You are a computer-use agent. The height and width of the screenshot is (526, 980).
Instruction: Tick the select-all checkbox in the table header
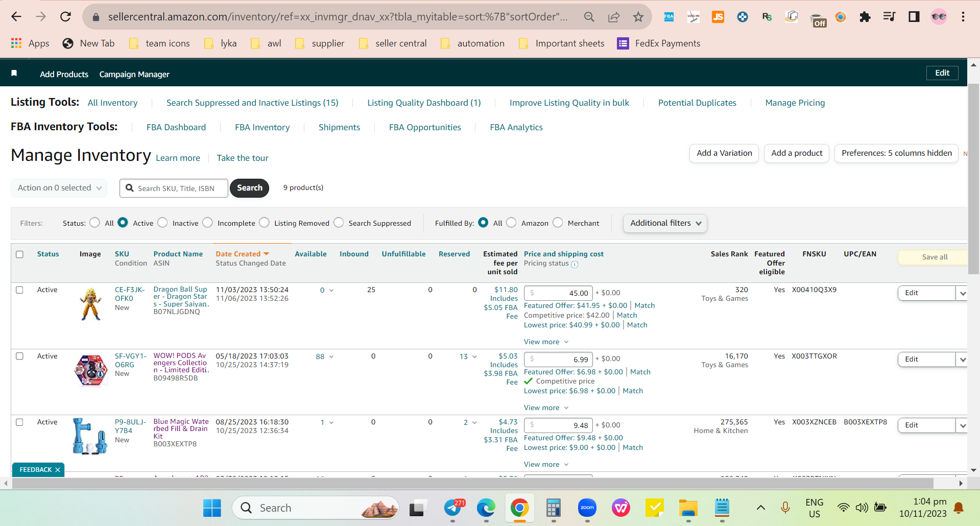[x=19, y=254]
